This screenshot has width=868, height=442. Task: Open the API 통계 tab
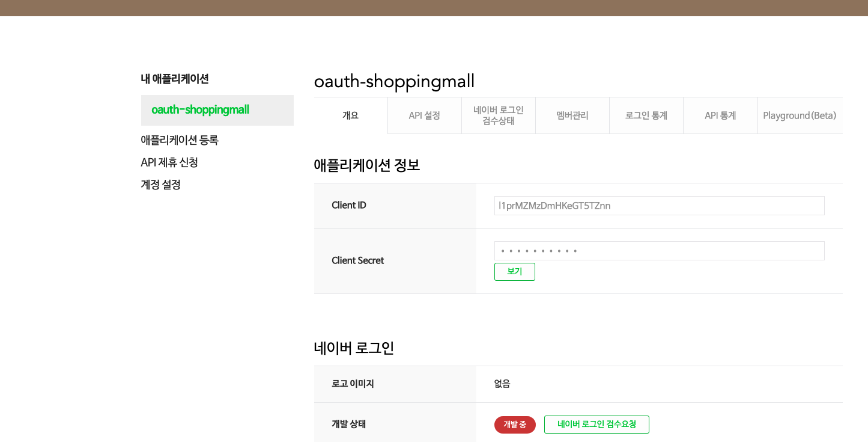tap(720, 115)
